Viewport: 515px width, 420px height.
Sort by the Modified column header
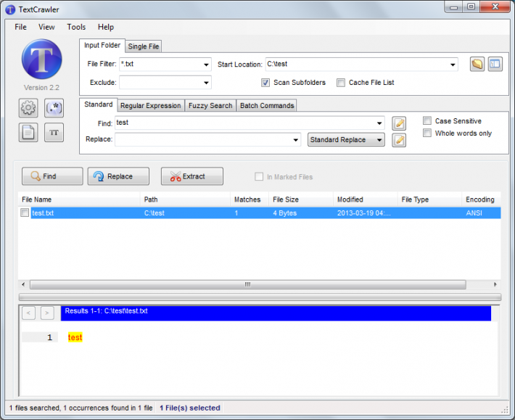click(x=366, y=199)
